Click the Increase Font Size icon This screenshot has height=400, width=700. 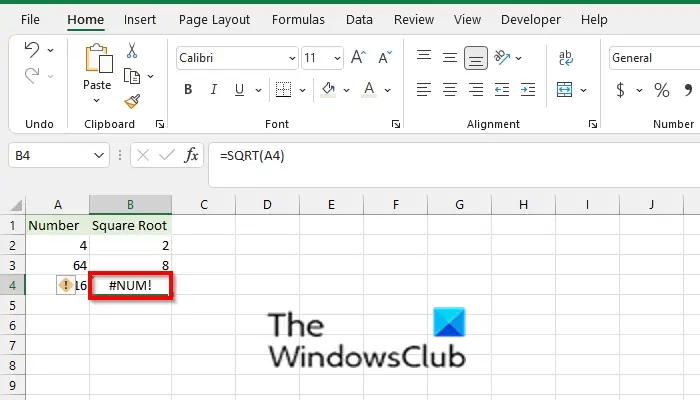coord(358,58)
